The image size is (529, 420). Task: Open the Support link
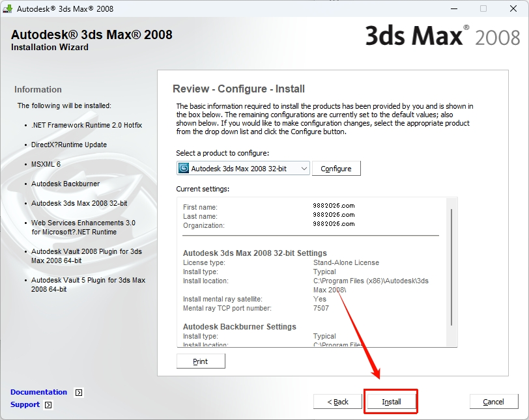point(25,404)
